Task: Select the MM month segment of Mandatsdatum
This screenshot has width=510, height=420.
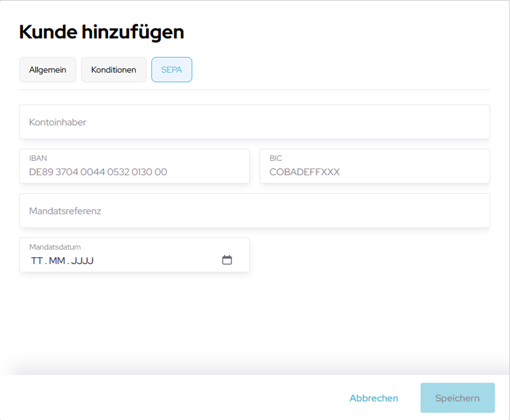Action: click(x=57, y=261)
